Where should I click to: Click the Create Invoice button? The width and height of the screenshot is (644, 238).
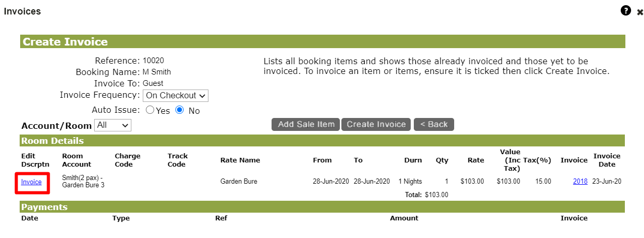[x=376, y=124]
